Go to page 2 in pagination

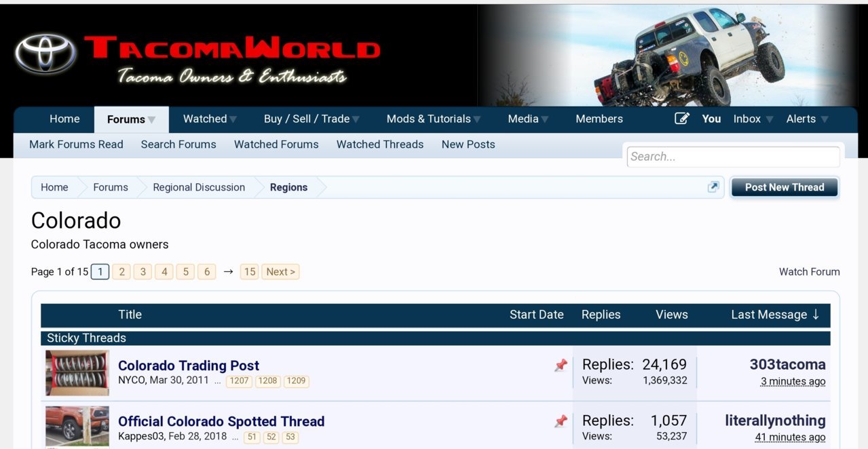(x=121, y=272)
